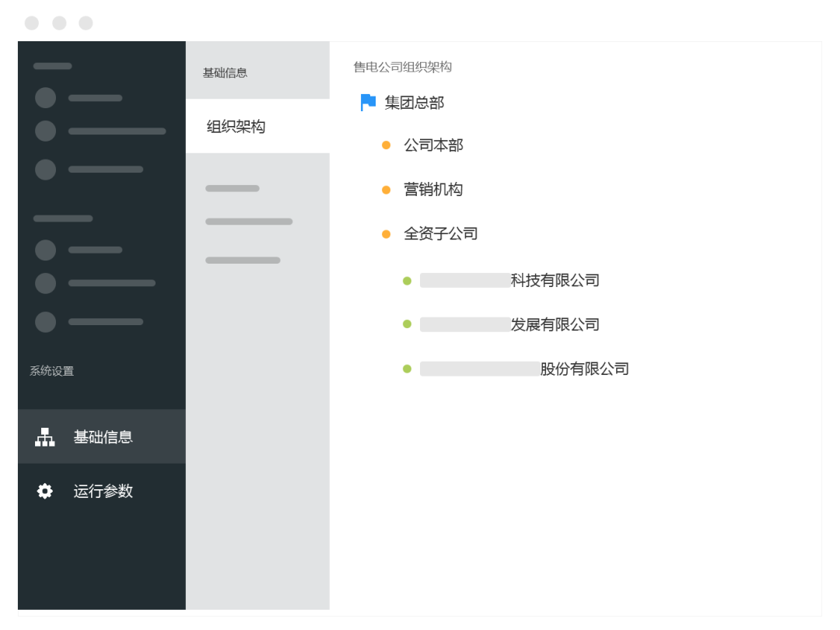Click the orange dot beside 全资子公司
This screenshot has width=840, height=630.
[x=386, y=234]
